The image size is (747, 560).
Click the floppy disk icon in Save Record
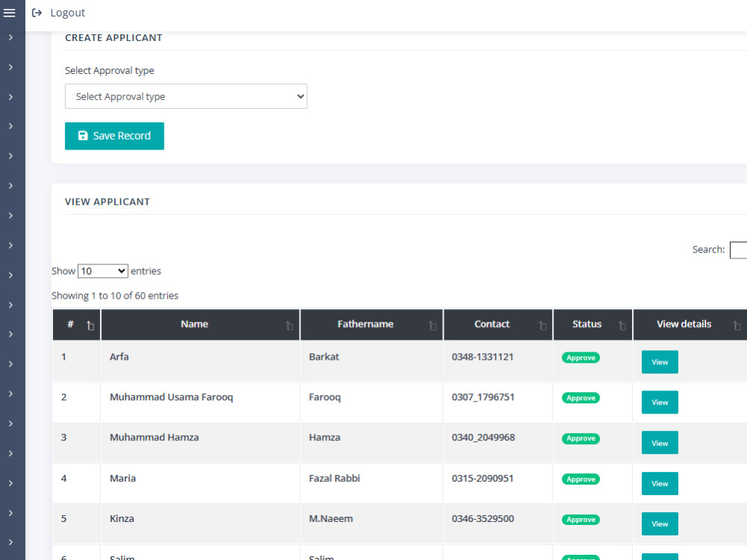pyautogui.click(x=83, y=136)
